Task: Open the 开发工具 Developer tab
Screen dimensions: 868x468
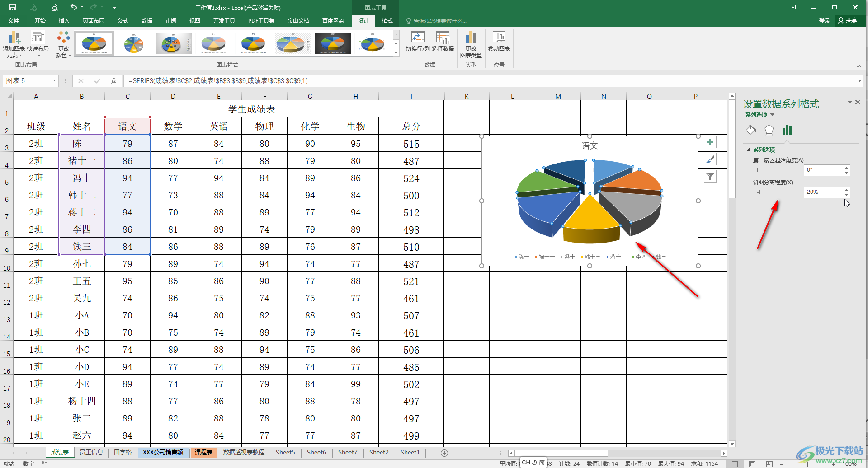Action: 224,21
